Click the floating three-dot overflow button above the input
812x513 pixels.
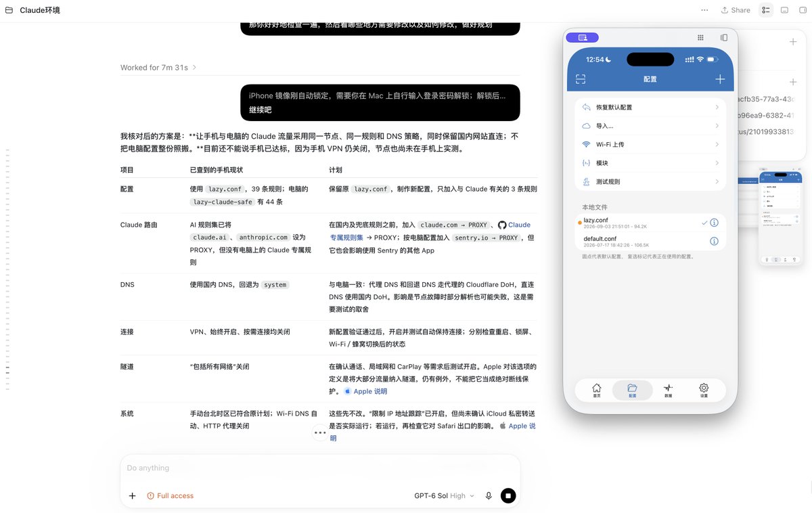[x=320, y=432]
